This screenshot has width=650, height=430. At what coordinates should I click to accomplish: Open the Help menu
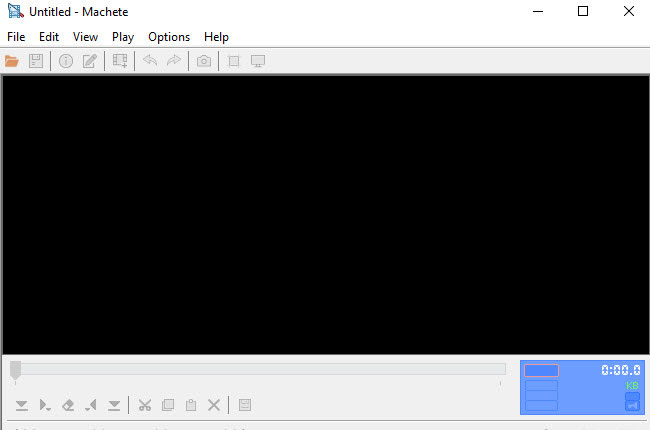click(x=216, y=37)
